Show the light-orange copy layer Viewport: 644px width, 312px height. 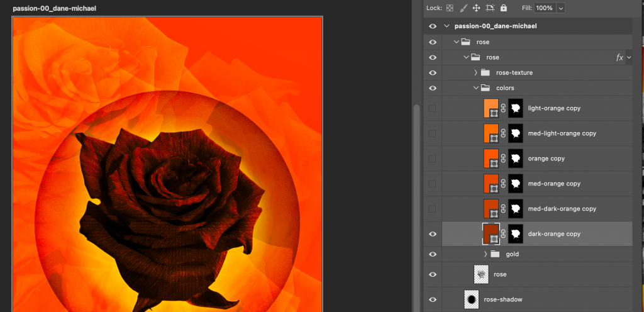tap(433, 108)
